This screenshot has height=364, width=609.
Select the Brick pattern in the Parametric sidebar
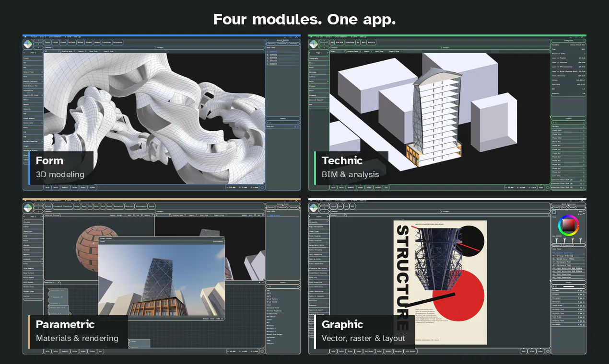point(33,240)
